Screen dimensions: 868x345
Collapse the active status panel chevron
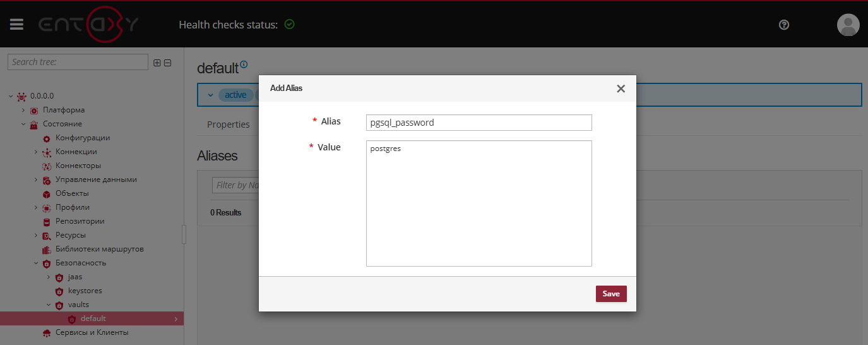210,95
